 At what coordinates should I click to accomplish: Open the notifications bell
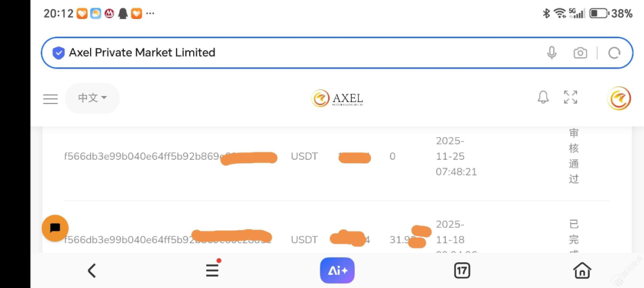[x=543, y=98]
